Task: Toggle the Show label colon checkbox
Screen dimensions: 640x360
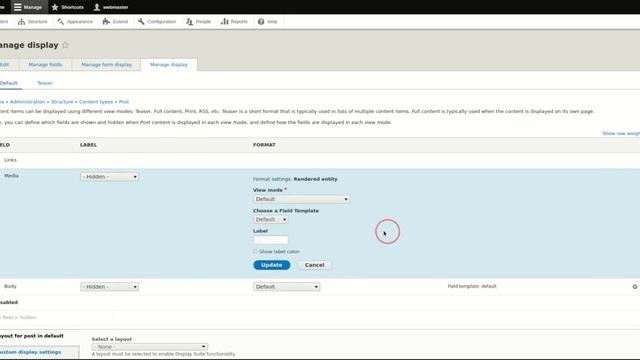Action: click(x=256, y=251)
